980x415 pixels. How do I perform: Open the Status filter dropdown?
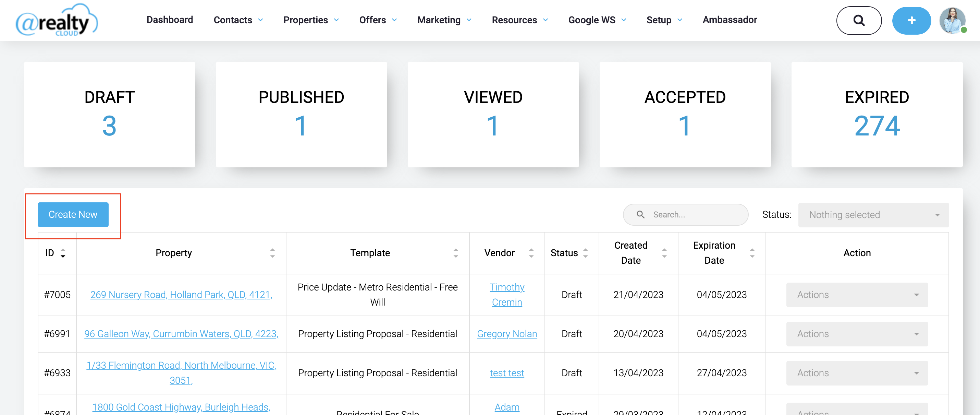point(873,215)
